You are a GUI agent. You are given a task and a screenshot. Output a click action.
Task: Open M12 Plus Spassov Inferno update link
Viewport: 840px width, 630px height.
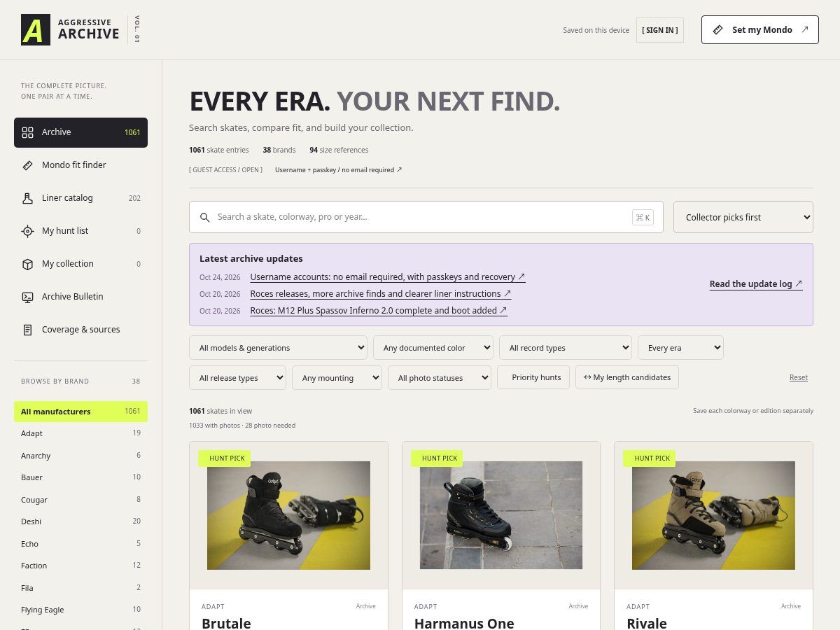pos(379,311)
